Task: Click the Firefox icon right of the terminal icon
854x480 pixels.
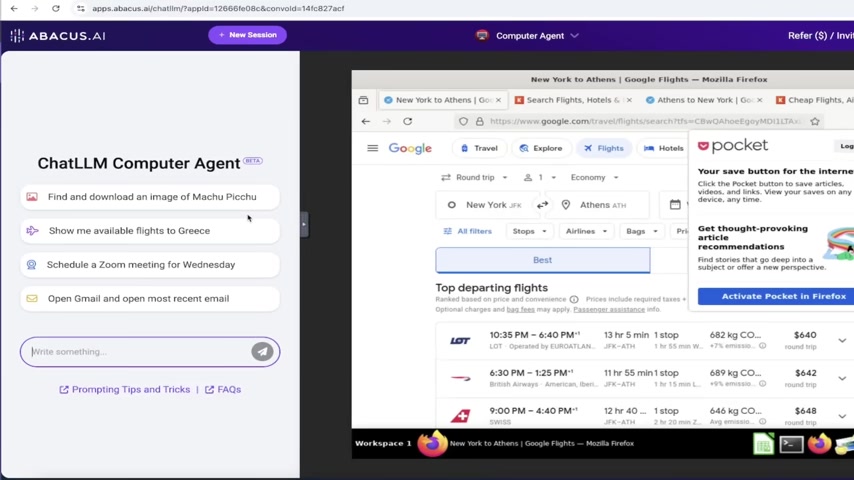Action: tap(820, 443)
